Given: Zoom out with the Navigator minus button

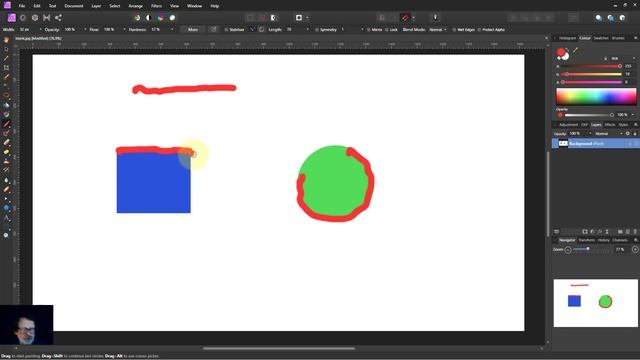Looking at the screenshot, I should point(568,249).
